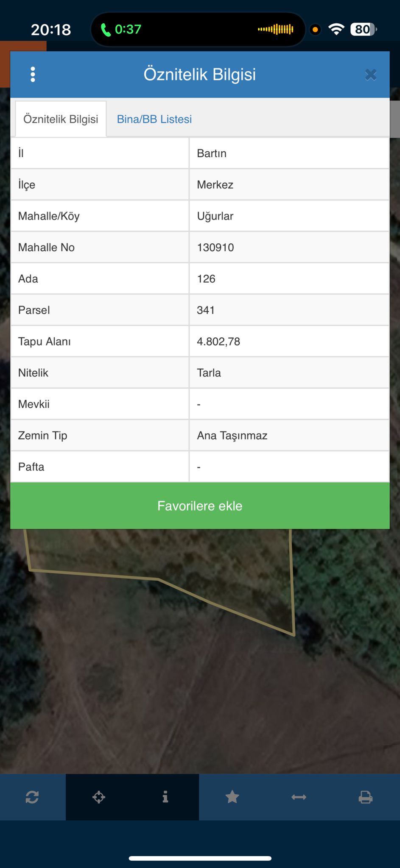400x868 pixels.
Task: Open the three-dot options menu
Action: 33,75
